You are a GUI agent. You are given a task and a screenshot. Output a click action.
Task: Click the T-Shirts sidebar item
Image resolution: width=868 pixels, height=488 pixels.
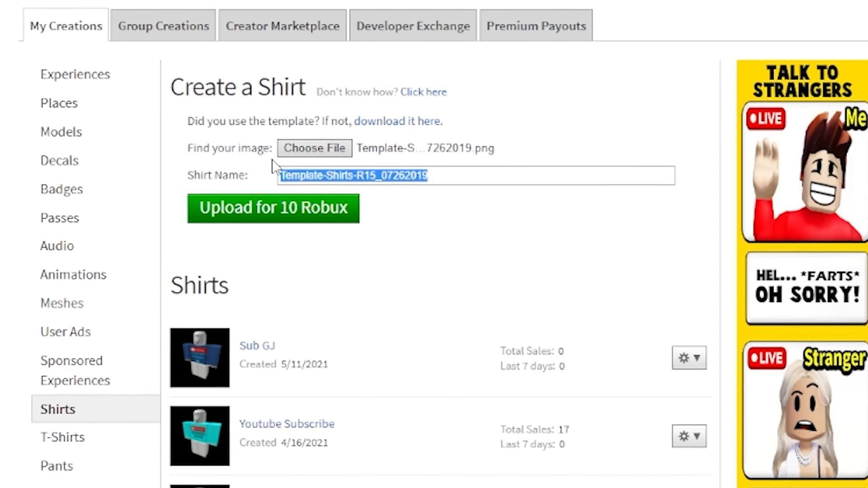pos(63,437)
